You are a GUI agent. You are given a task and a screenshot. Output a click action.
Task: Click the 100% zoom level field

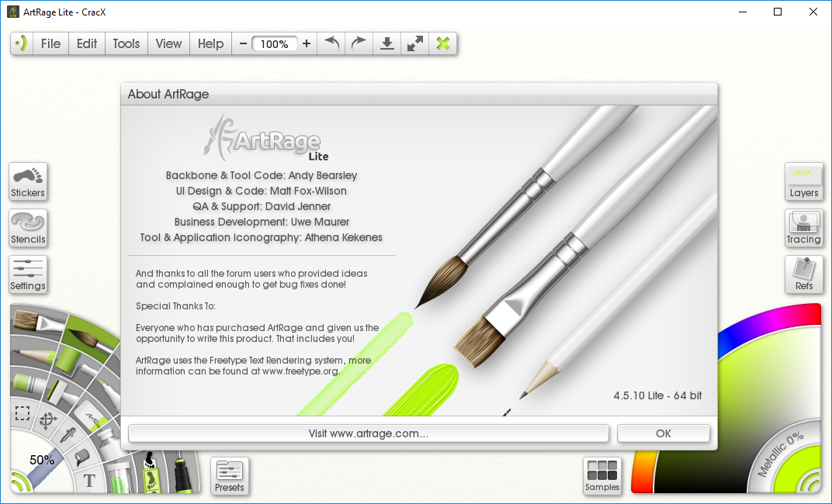click(x=274, y=44)
